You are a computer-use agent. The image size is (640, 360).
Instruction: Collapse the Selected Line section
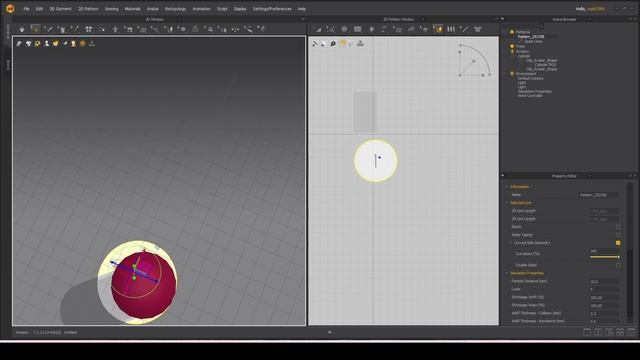tap(507, 203)
